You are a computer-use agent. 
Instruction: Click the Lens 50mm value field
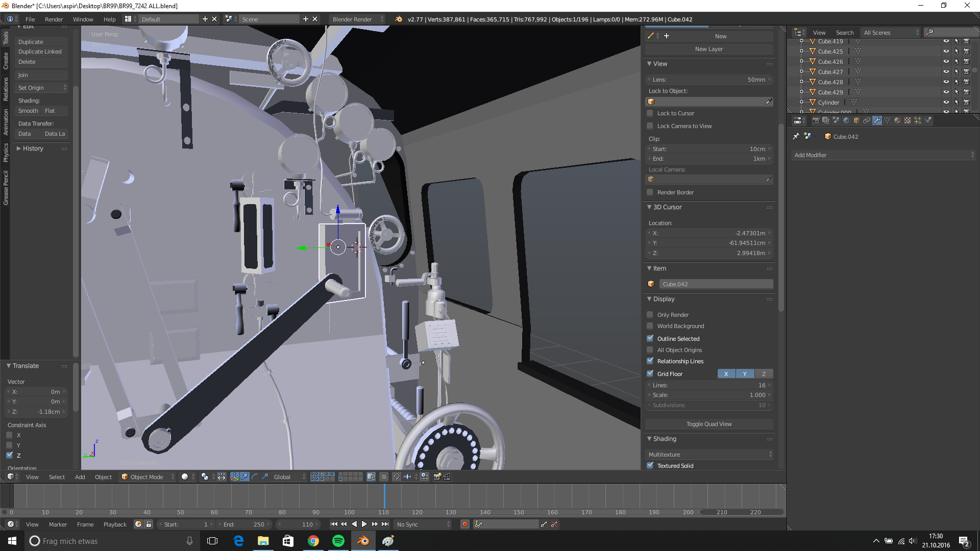tap(708, 80)
